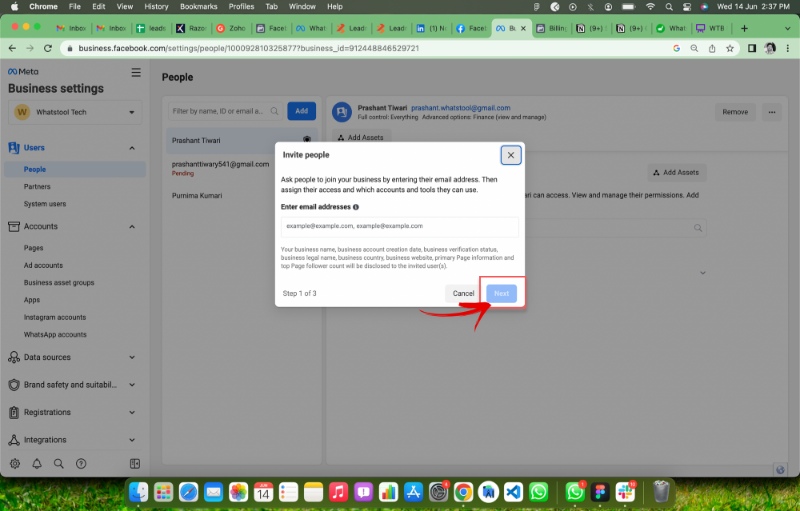Expand the Data sources section
800x511 pixels.
click(132, 357)
